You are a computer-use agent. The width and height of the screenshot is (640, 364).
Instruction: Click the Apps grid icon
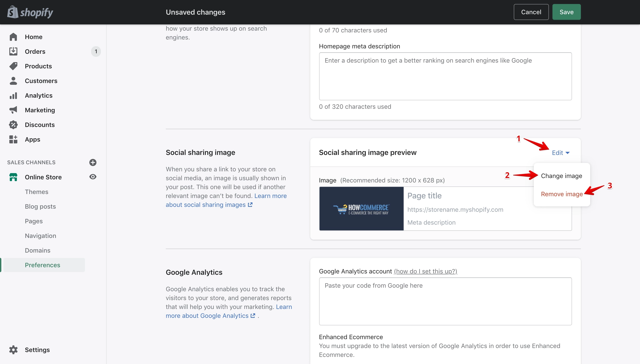13,140
